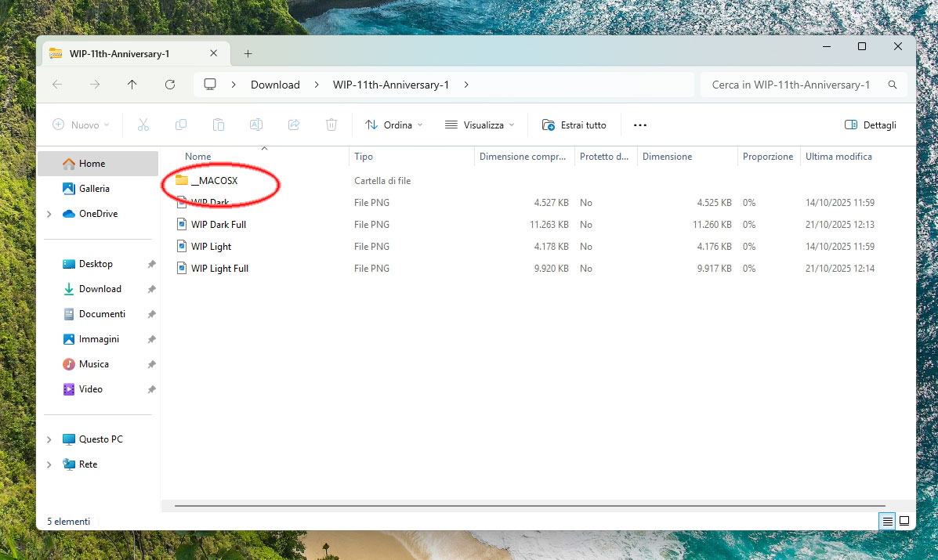Image resolution: width=938 pixels, height=560 pixels.
Task: Open the Nuovo menu
Action: pyautogui.click(x=79, y=125)
